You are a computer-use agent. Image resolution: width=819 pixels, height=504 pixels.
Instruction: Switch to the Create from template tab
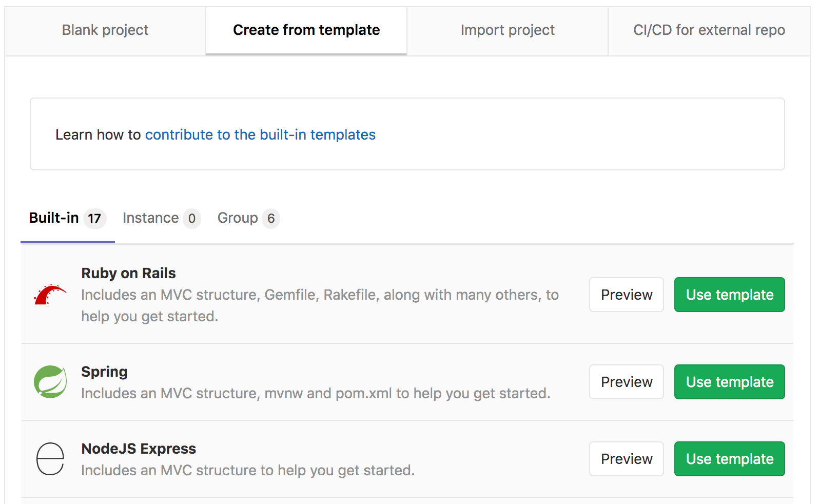pyautogui.click(x=306, y=30)
